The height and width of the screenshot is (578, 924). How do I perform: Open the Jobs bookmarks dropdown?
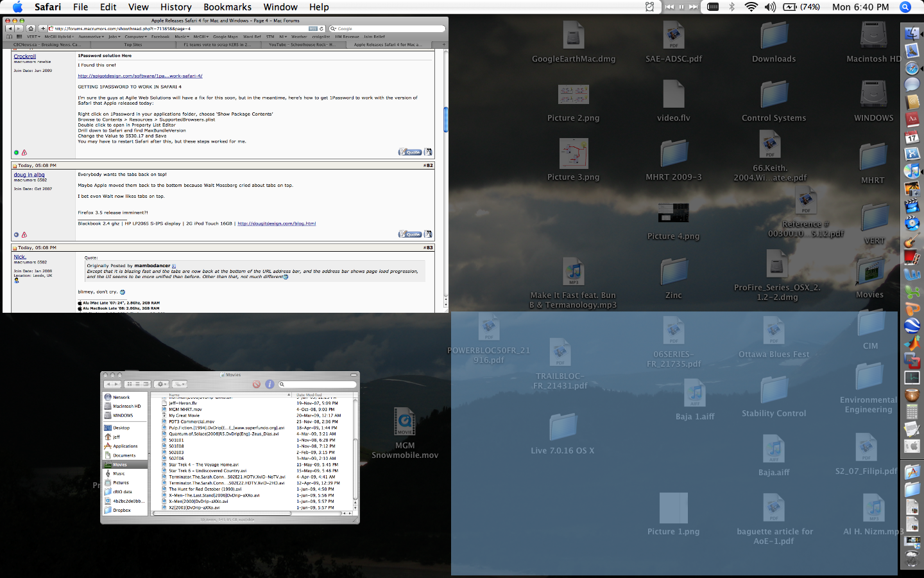point(114,37)
